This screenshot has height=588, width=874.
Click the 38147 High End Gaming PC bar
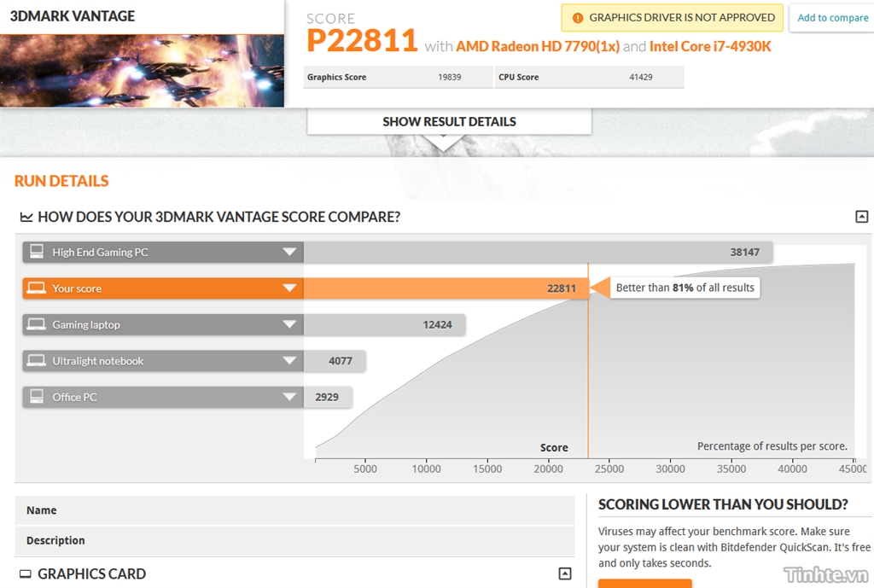[538, 252]
